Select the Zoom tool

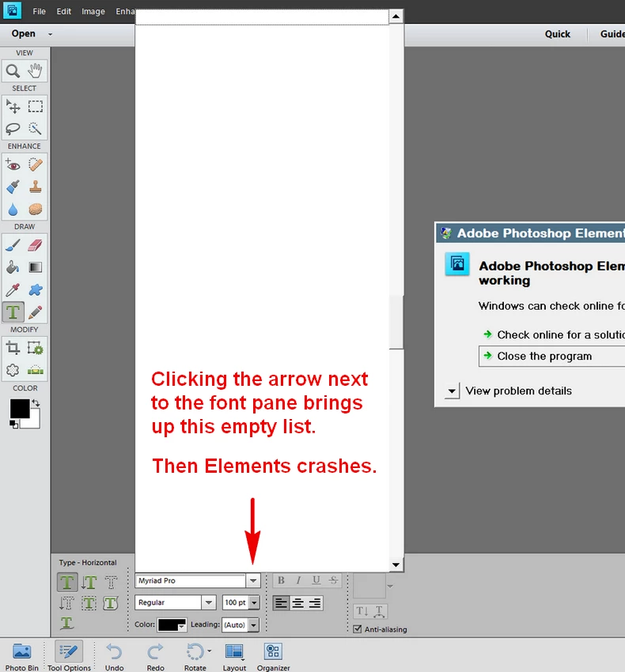coord(13,70)
